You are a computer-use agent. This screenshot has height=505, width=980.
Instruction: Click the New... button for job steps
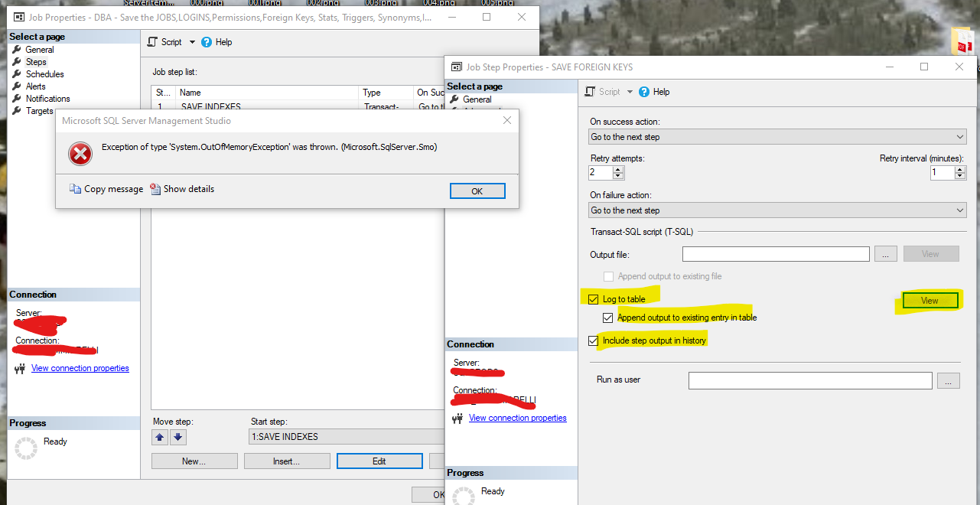194,461
